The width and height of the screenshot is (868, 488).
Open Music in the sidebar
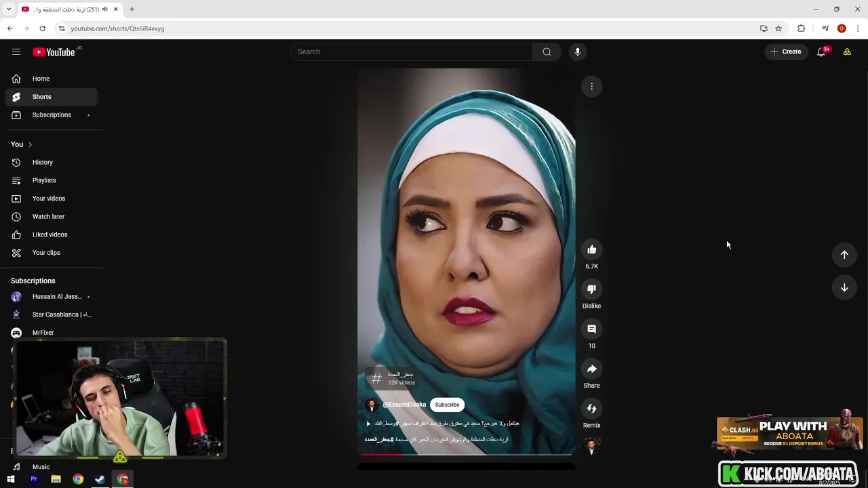pos(52,467)
